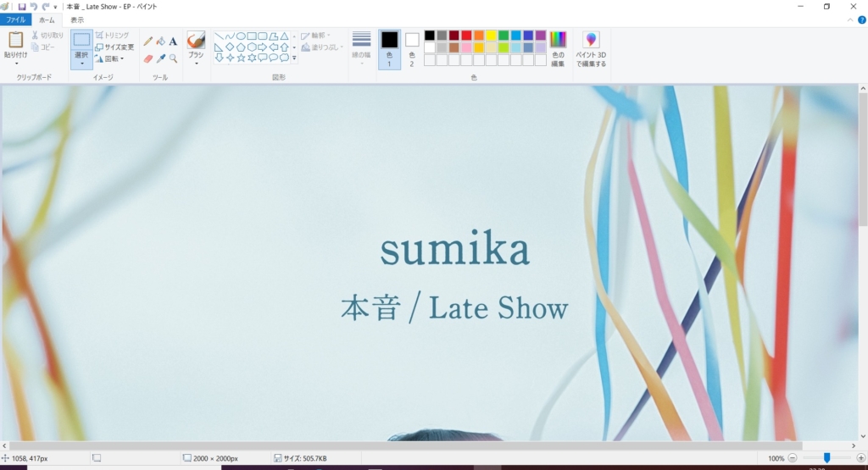Viewport: 868px width, 470px height.
Task: Open the 輪郭 outline dropdown
Action: (316, 36)
